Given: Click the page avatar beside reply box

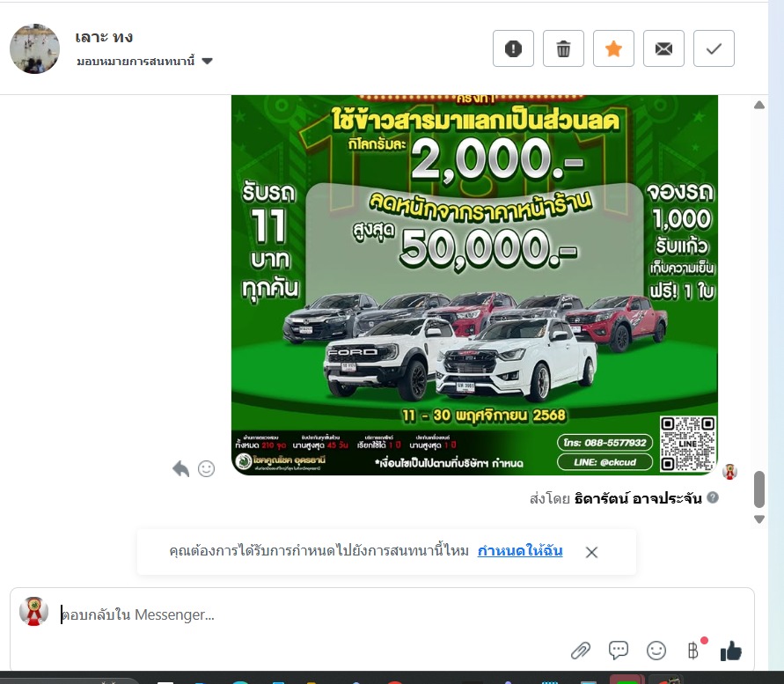Looking at the screenshot, I should click(x=33, y=612).
